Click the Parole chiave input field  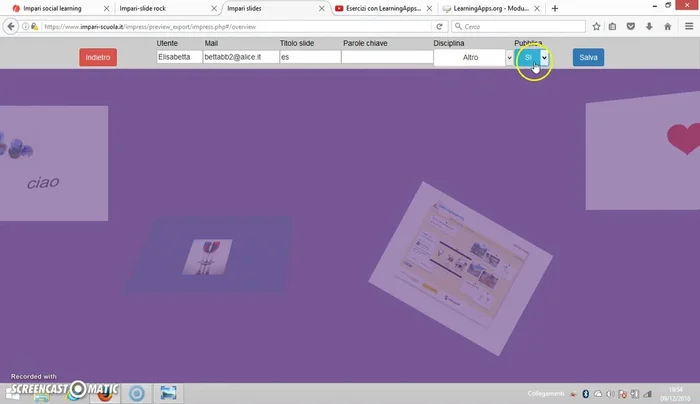pos(386,58)
